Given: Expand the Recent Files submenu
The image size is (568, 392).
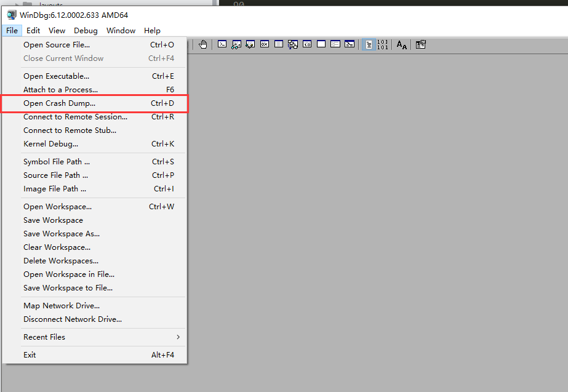Looking at the screenshot, I should 95,337.
